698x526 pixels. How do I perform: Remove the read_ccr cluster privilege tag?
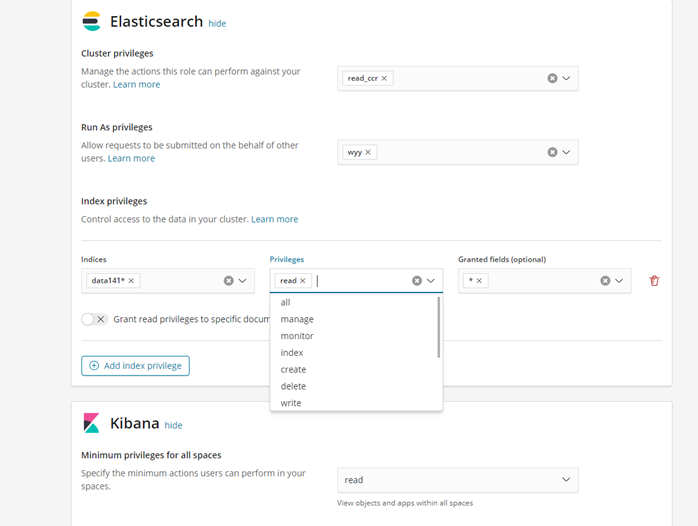tap(384, 78)
